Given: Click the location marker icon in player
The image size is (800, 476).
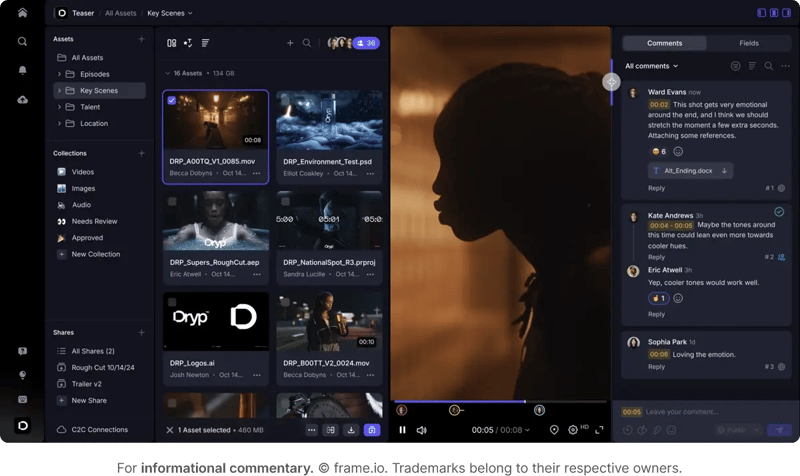Looking at the screenshot, I should 554,430.
